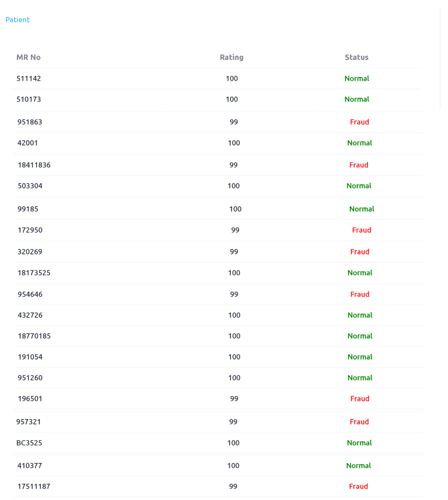Select MR number 320269
This screenshot has width=448, height=500.
30,252
